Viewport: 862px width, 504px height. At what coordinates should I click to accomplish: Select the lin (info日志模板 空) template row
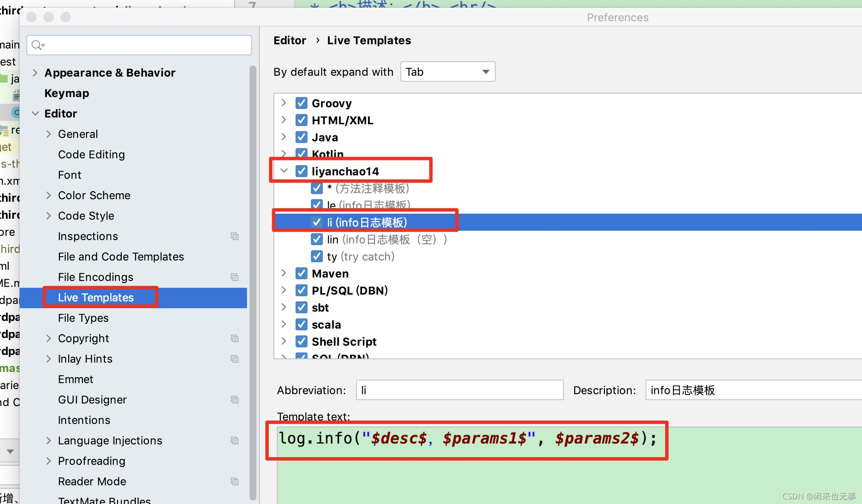tap(568, 239)
